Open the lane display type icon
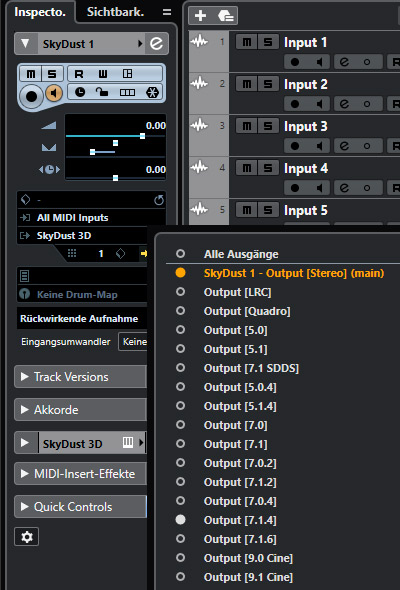Image resolution: width=400 pixels, height=590 pixels. click(127, 92)
